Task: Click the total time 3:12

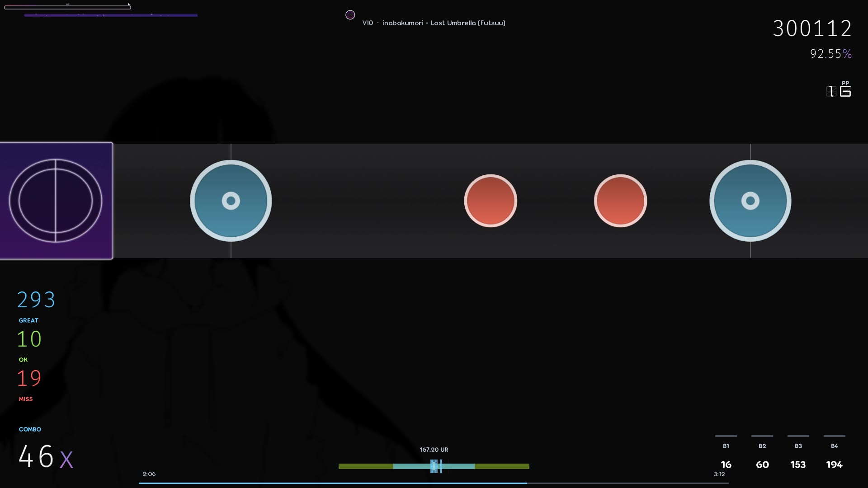Action: click(x=719, y=474)
